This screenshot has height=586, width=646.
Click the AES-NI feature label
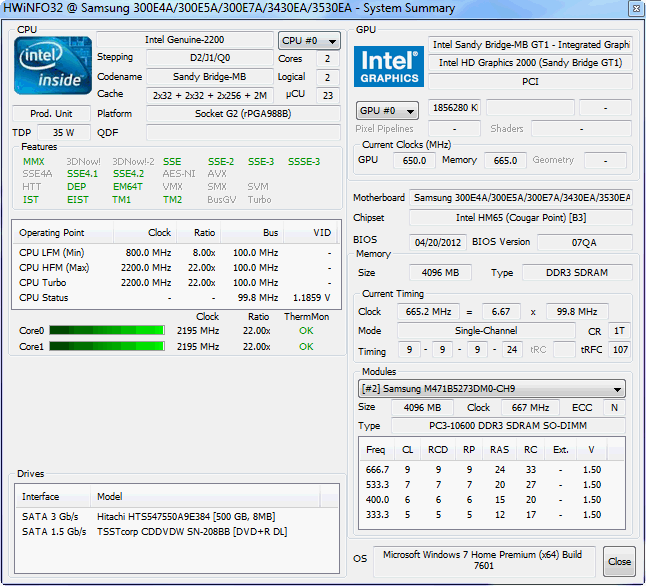[x=179, y=174]
